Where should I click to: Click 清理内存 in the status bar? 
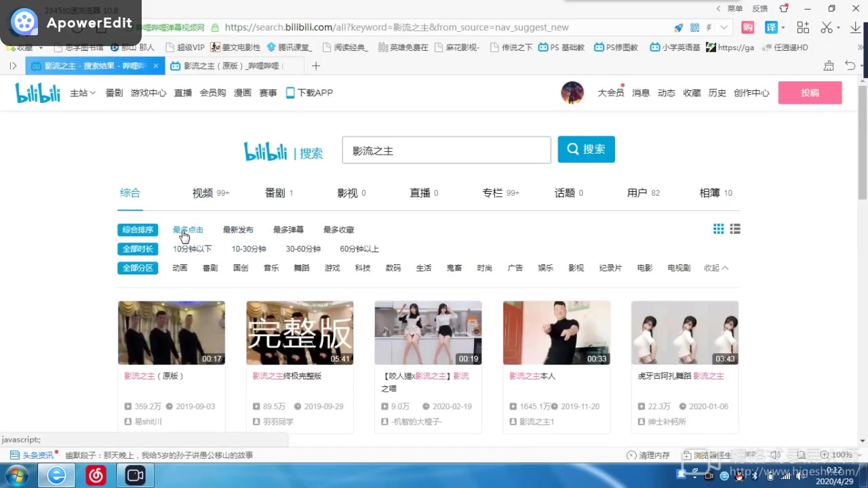(x=648, y=455)
